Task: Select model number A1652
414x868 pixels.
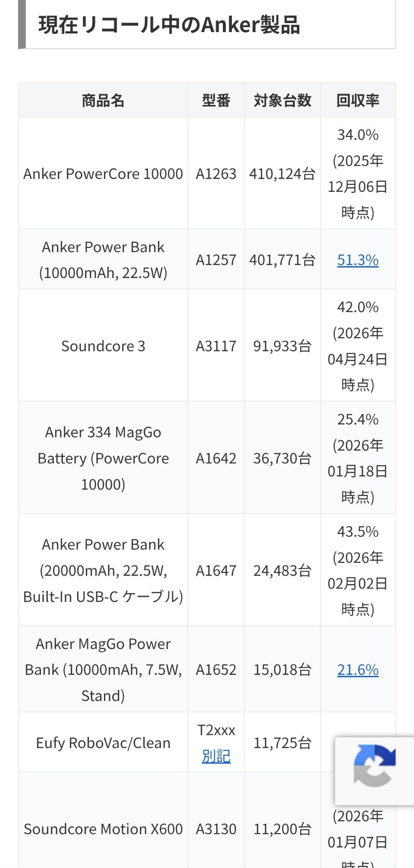Action: pos(216,670)
